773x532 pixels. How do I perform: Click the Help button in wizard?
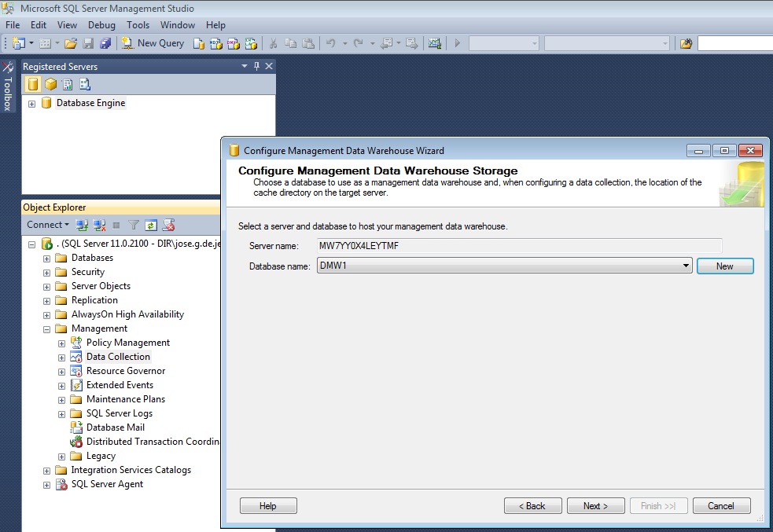[268, 506]
